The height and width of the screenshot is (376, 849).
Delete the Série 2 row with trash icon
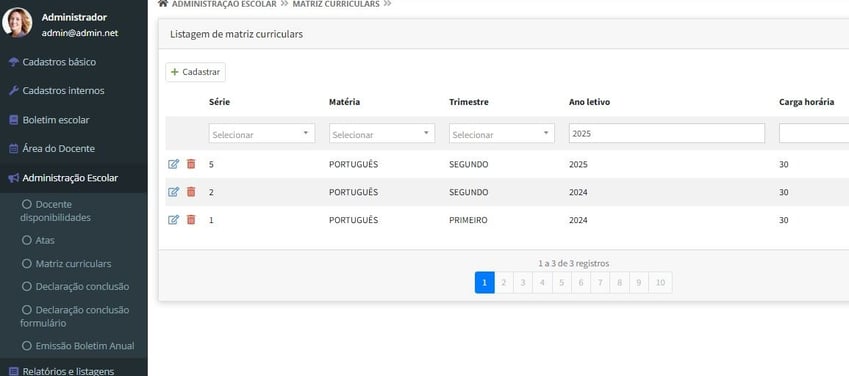tap(191, 192)
